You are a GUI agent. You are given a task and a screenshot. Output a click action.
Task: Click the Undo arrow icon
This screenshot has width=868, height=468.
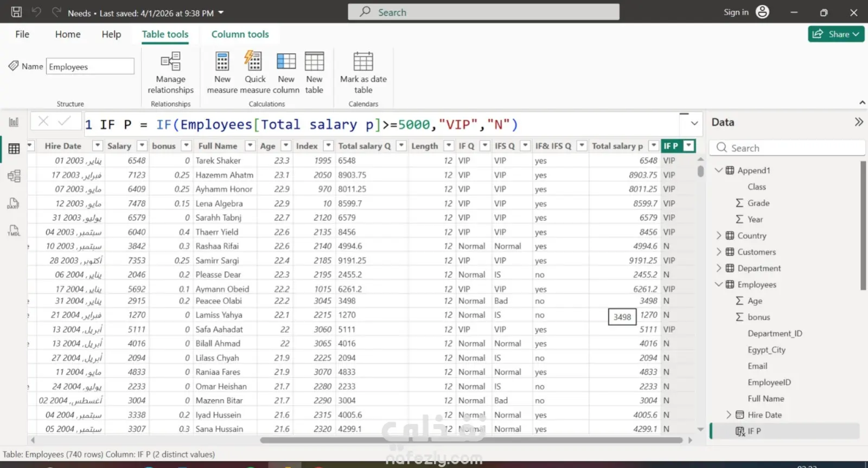(36, 12)
